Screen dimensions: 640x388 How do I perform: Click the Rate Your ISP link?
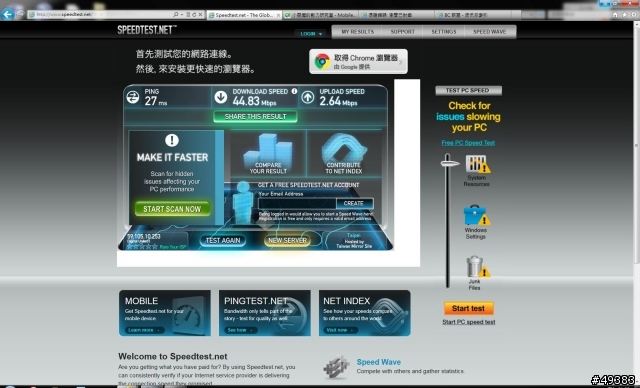pyautogui.click(x=173, y=247)
